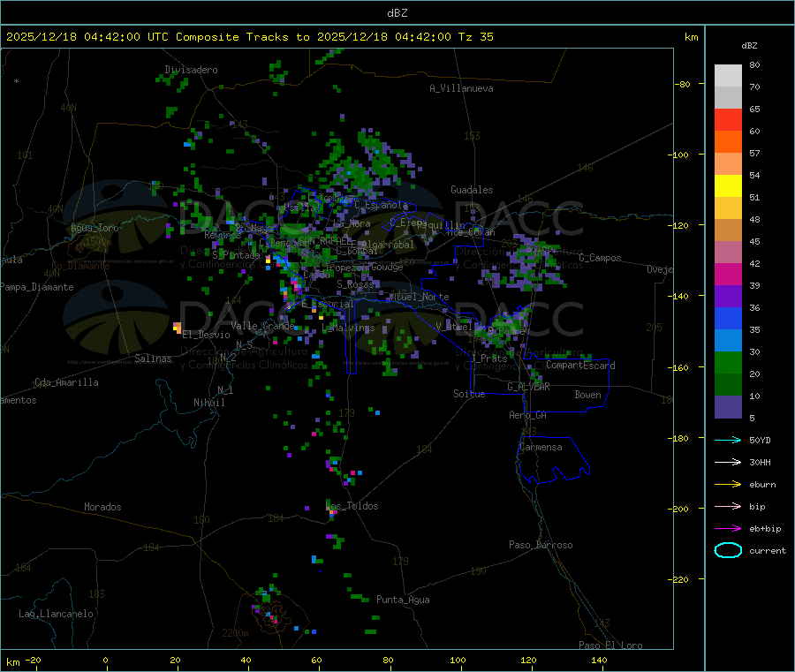Image resolution: width=795 pixels, height=672 pixels.
Task: Click the Lag.Llancanelo map label
Action: 56,614
